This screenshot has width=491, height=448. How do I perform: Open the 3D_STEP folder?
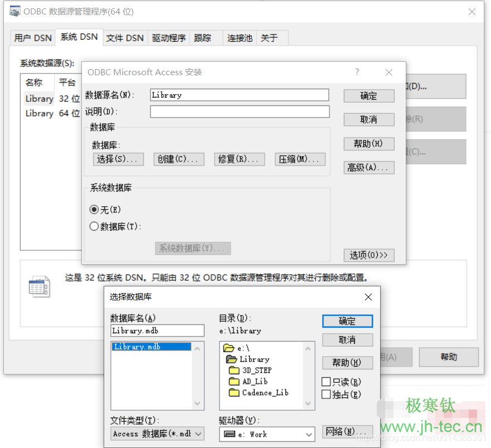pos(234,371)
